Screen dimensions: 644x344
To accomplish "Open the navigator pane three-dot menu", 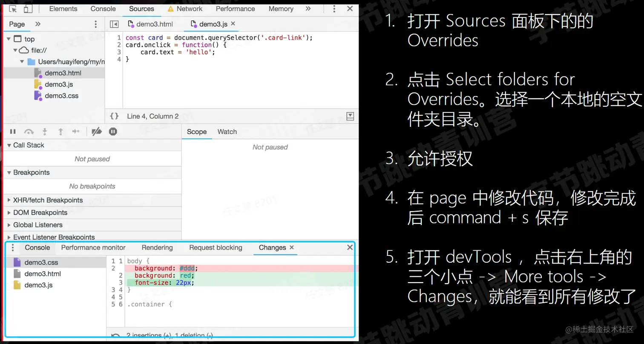I will pos(96,24).
